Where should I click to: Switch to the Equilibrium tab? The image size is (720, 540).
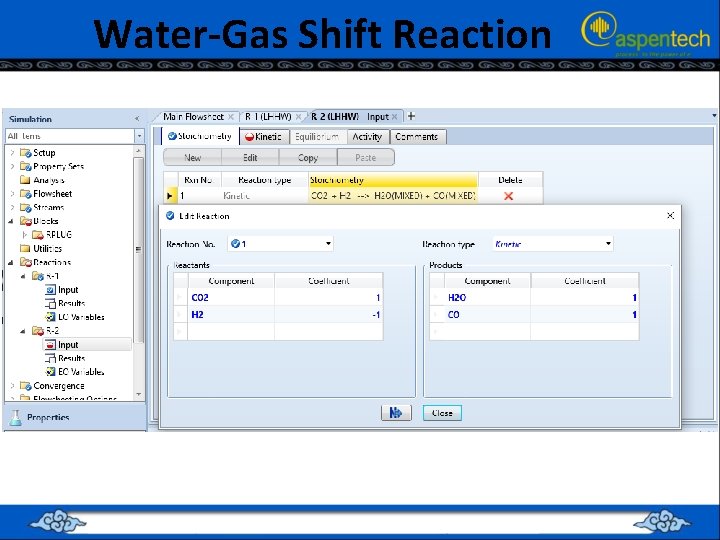[x=317, y=137]
